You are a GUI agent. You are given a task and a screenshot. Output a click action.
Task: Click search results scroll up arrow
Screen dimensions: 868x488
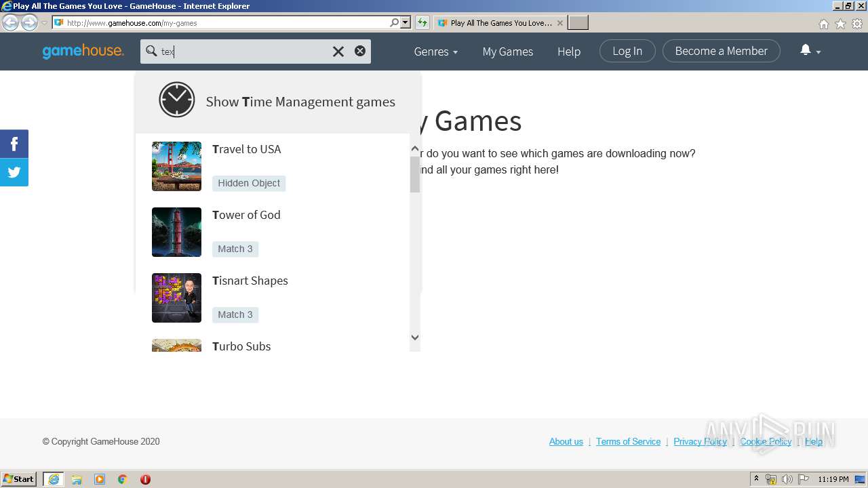tap(415, 148)
